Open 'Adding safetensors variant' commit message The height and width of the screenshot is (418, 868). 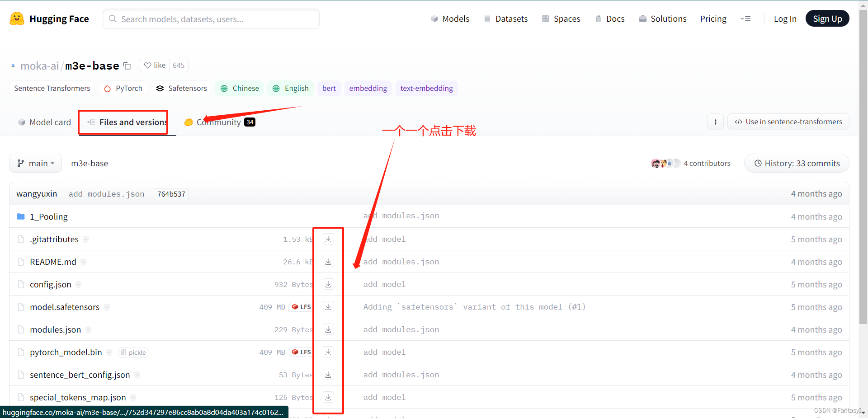click(x=474, y=307)
